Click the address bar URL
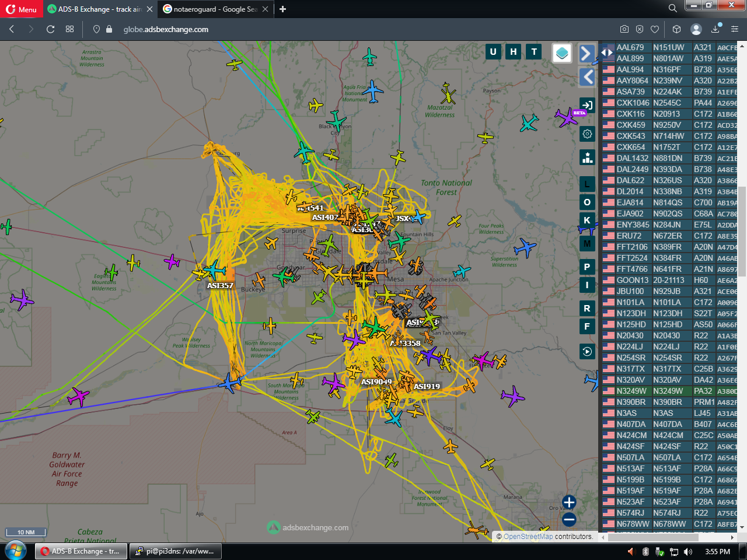The height and width of the screenshot is (560, 747). click(x=166, y=29)
